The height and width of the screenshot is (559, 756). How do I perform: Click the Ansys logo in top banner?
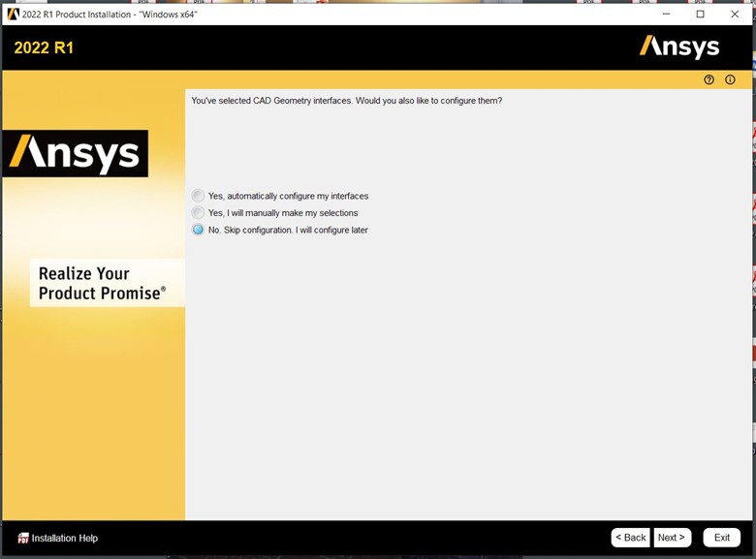[x=679, y=47]
